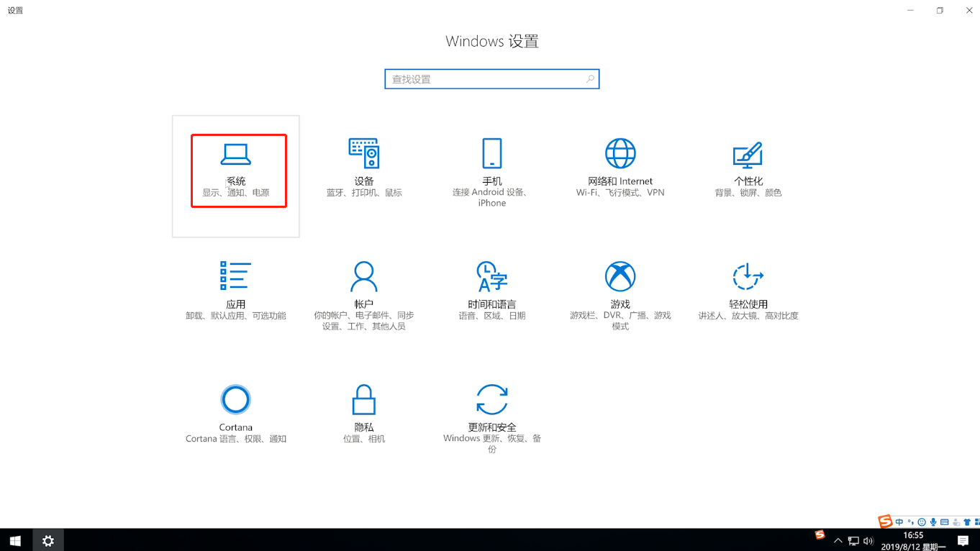Click the user login icon on the IME toolbar

956,522
